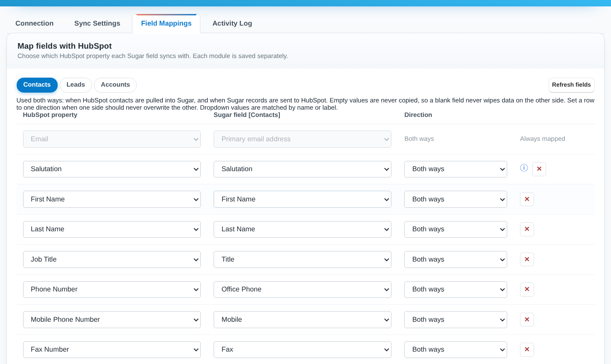Delete the First Name mapping row
611x364 pixels.
click(x=527, y=199)
